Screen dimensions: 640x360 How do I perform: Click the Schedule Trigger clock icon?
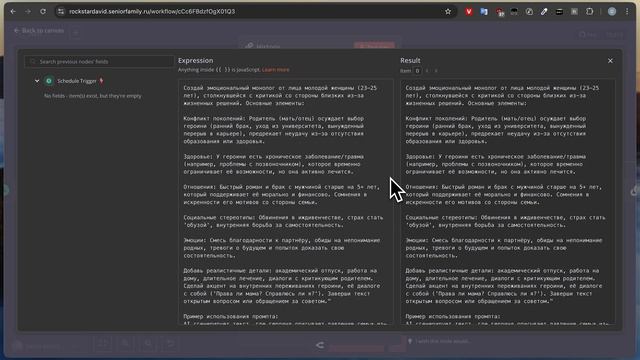[x=49, y=81]
